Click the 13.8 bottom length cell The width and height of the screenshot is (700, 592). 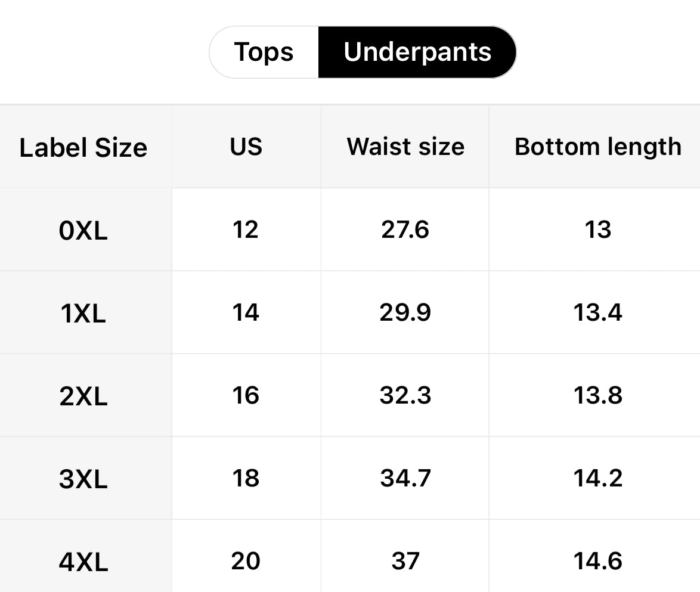pos(598,395)
